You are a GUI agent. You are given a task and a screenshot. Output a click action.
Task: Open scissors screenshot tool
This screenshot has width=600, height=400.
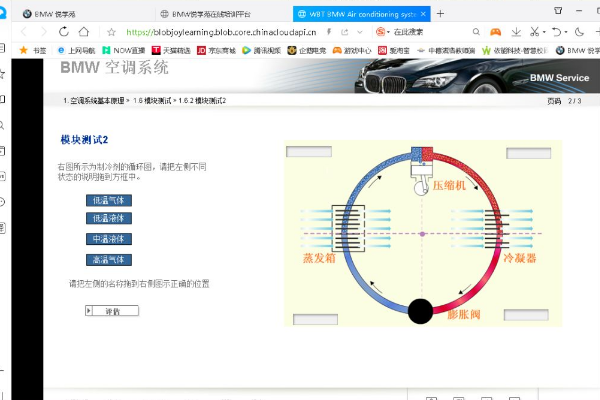coord(535,32)
